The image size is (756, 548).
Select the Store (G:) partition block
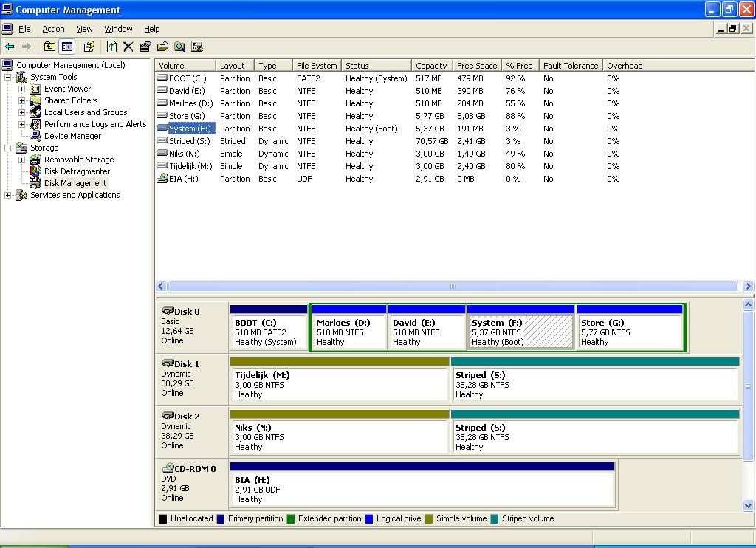coord(630,327)
